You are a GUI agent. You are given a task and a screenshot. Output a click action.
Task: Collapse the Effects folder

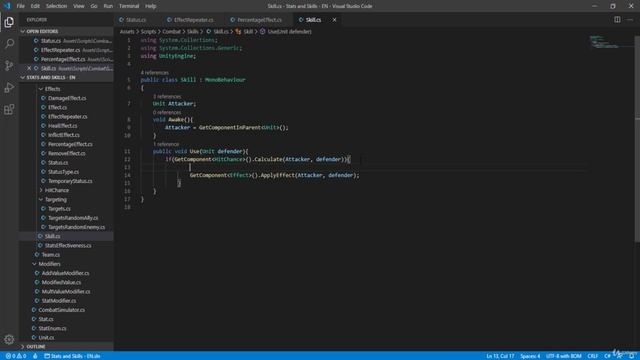click(52, 89)
